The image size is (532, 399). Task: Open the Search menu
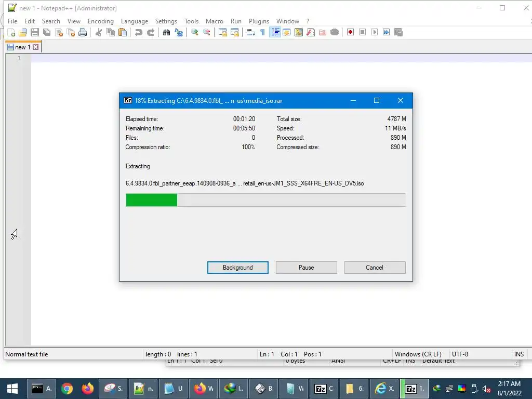coord(51,21)
